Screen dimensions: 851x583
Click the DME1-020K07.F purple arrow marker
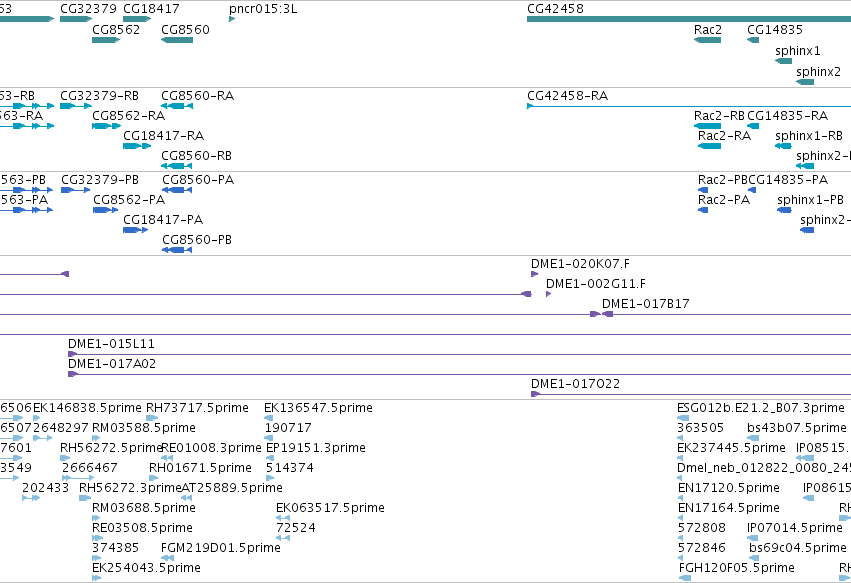pos(535,274)
